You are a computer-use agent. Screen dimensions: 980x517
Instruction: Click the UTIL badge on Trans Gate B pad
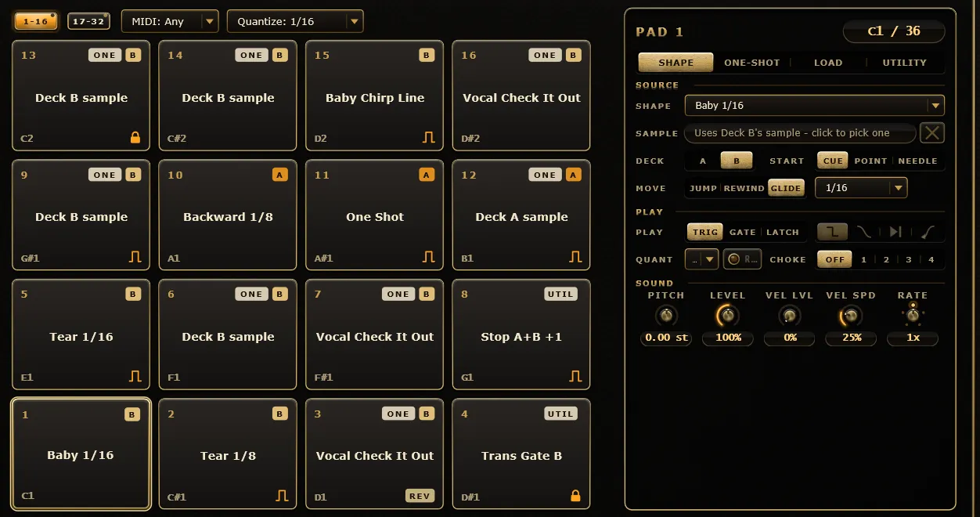(560, 414)
